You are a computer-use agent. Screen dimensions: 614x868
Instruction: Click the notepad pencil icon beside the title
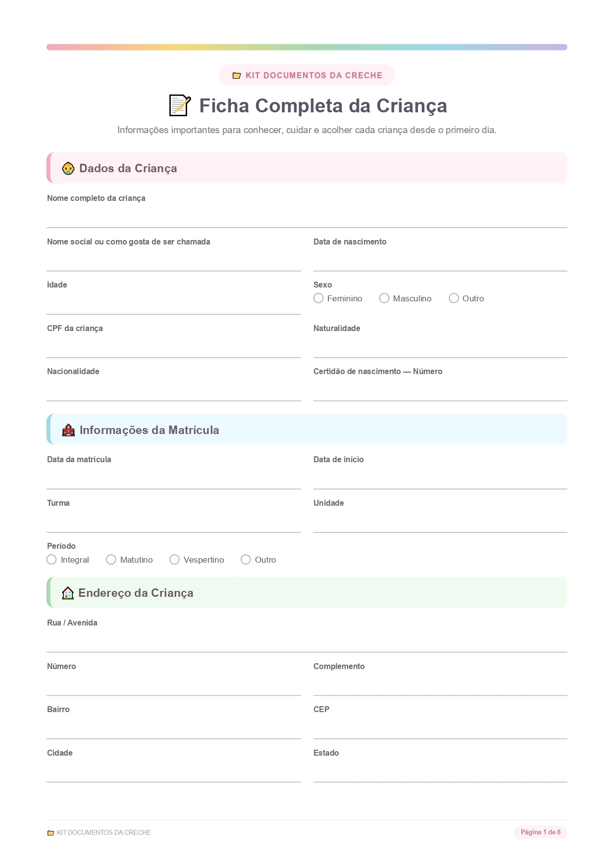180,105
